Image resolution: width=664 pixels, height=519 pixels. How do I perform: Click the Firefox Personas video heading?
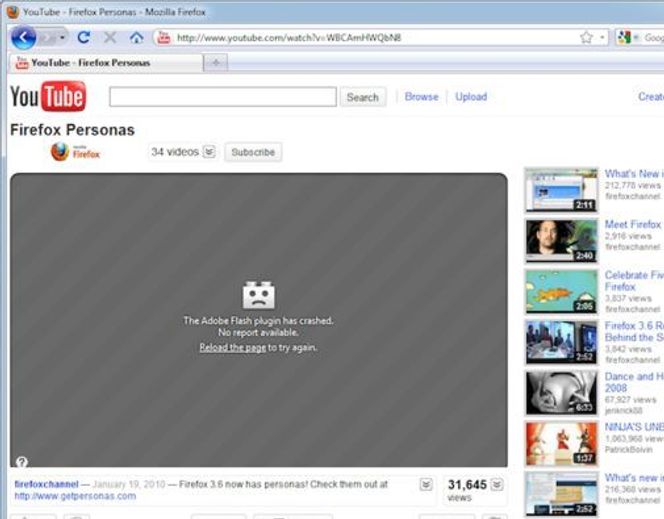[72, 130]
